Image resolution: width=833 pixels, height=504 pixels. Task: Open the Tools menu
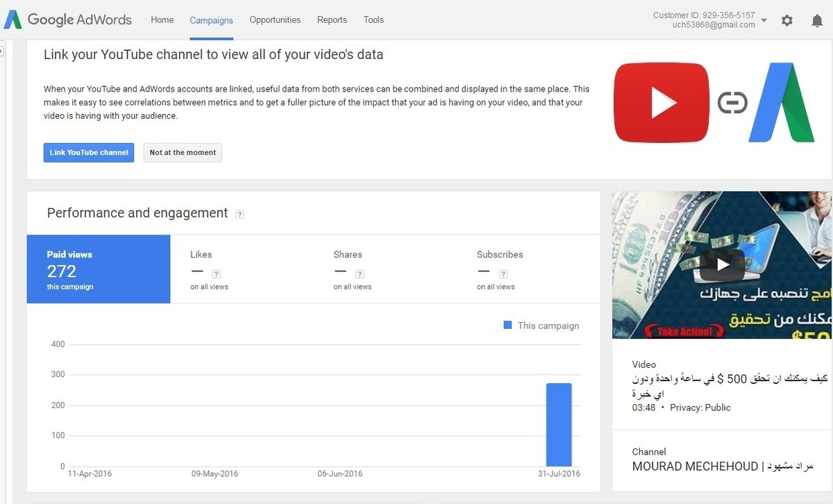tap(373, 19)
